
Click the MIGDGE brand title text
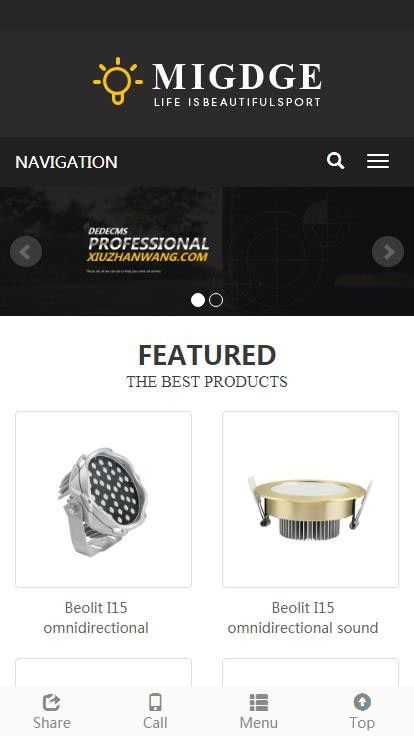tap(237, 76)
